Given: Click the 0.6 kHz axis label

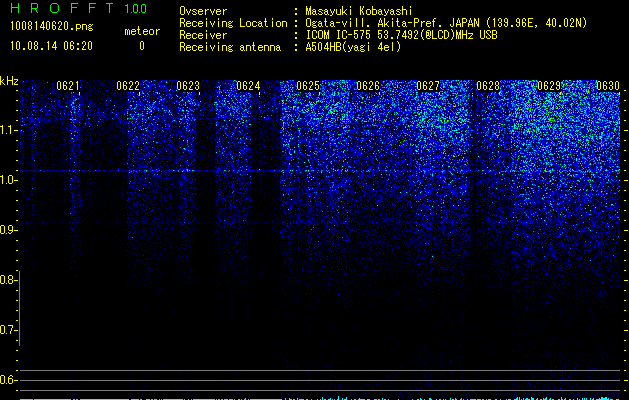Looking at the screenshot, I should (7, 380).
